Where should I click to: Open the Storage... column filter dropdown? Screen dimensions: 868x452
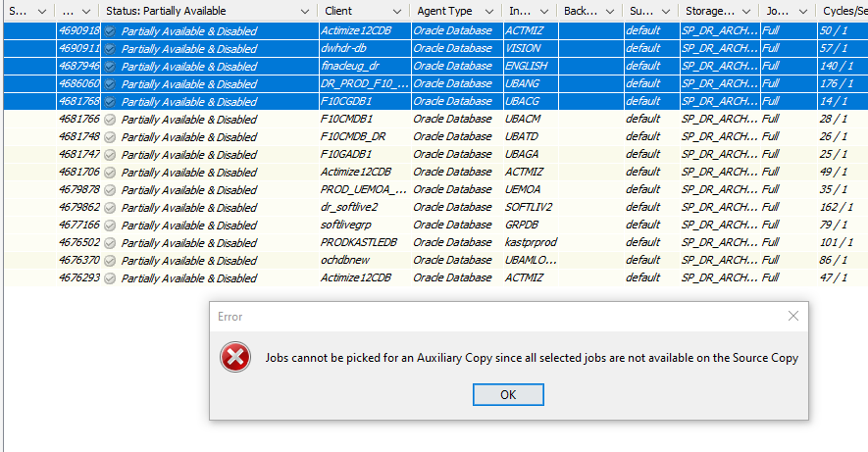(x=746, y=11)
